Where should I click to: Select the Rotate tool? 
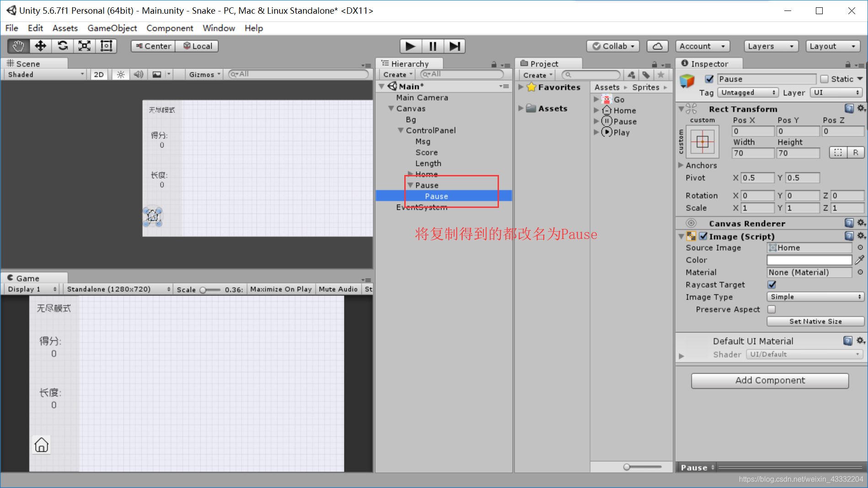pos(63,46)
